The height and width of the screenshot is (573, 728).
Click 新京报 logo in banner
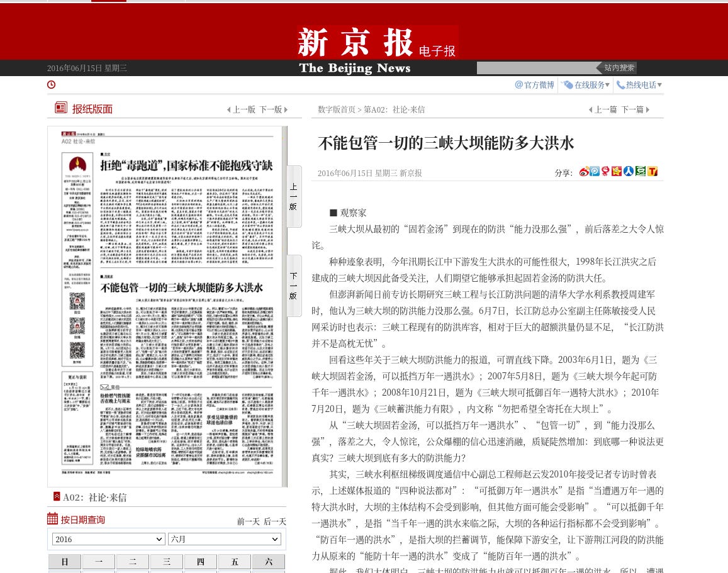(x=355, y=42)
